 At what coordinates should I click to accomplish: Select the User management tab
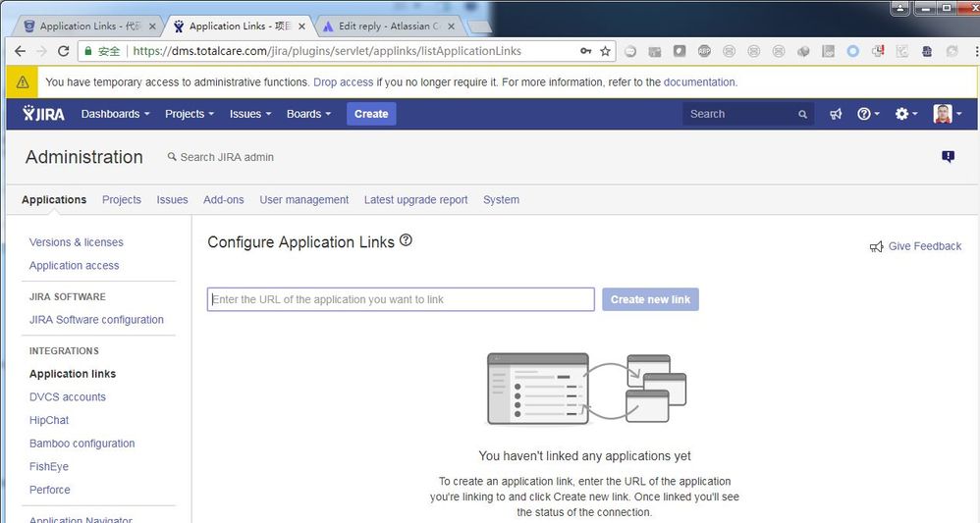303,200
